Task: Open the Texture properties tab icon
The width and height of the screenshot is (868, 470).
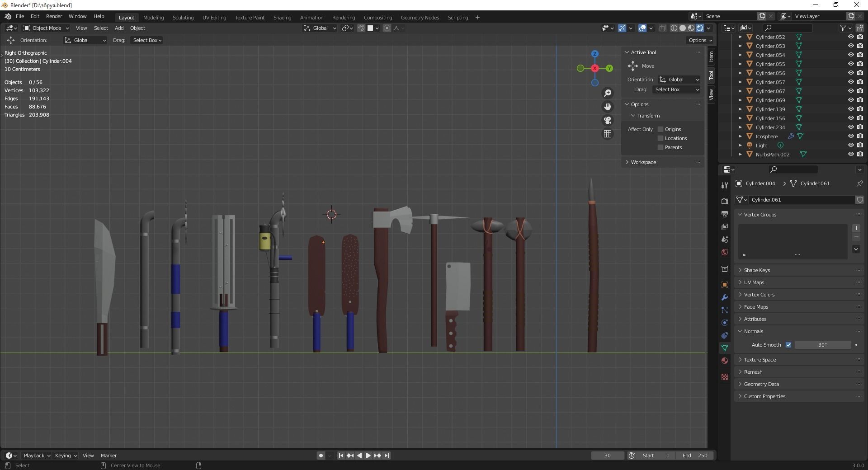Action: click(725, 377)
